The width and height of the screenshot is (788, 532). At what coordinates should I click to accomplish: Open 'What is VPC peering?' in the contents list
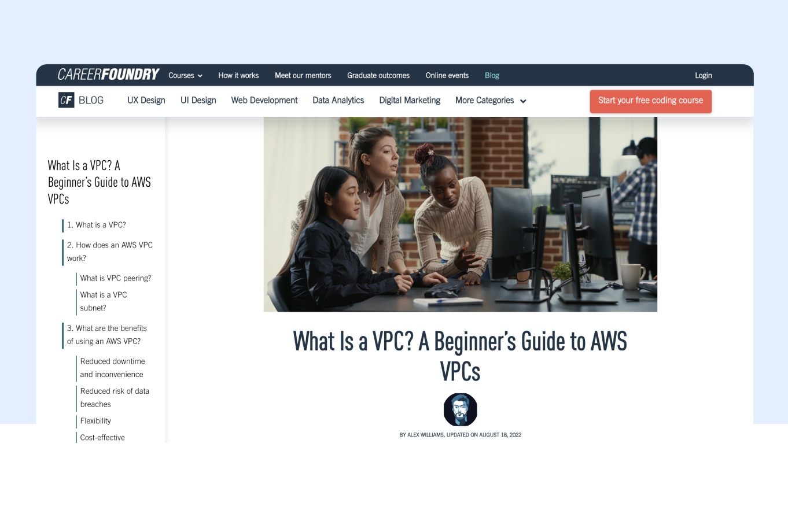pyautogui.click(x=115, y=278)
